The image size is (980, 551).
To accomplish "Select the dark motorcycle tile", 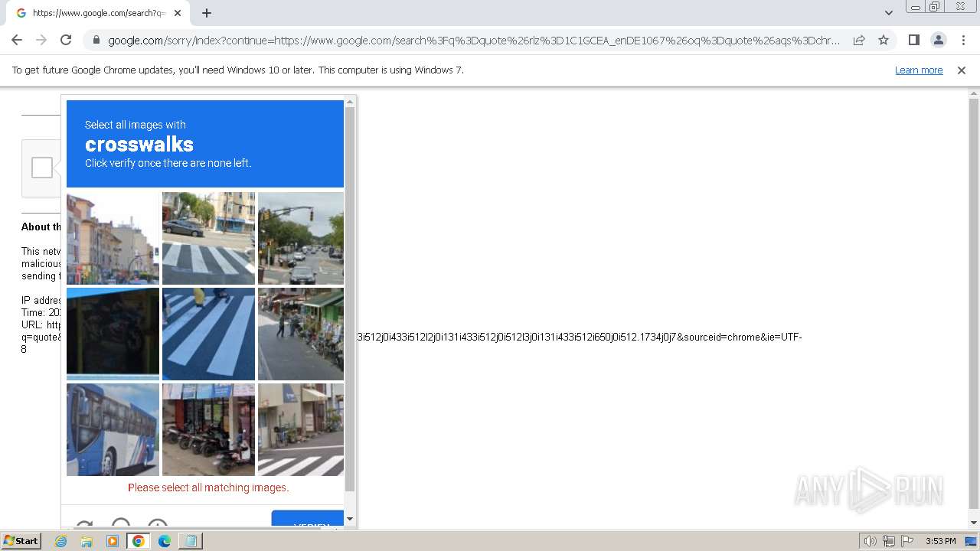I will 113,334.
